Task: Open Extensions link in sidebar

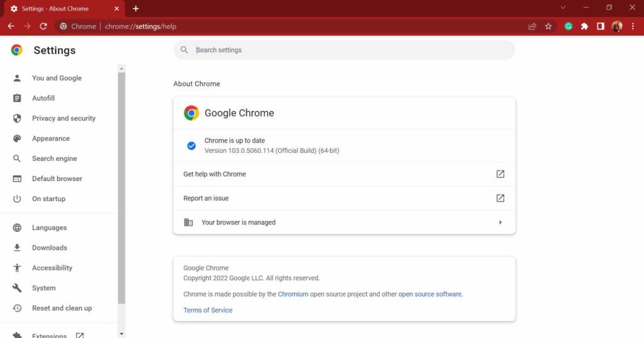Action: coord(49,335)
